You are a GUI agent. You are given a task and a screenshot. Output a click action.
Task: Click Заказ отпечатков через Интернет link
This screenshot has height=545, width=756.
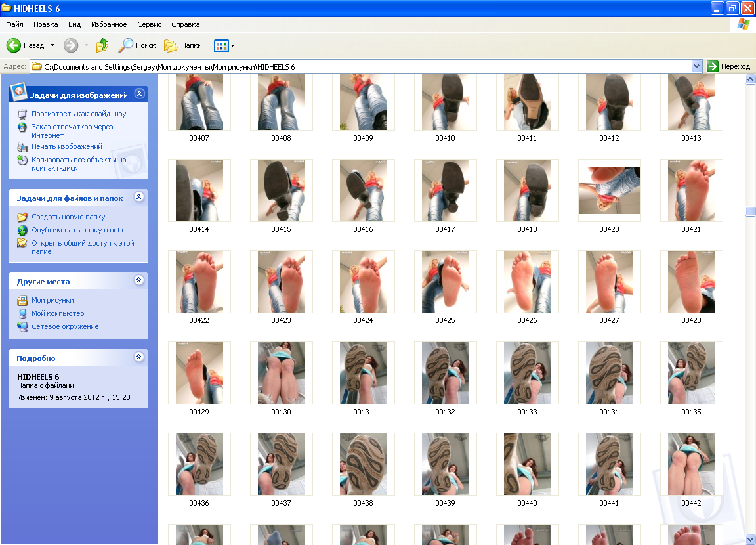pos(72,131)
